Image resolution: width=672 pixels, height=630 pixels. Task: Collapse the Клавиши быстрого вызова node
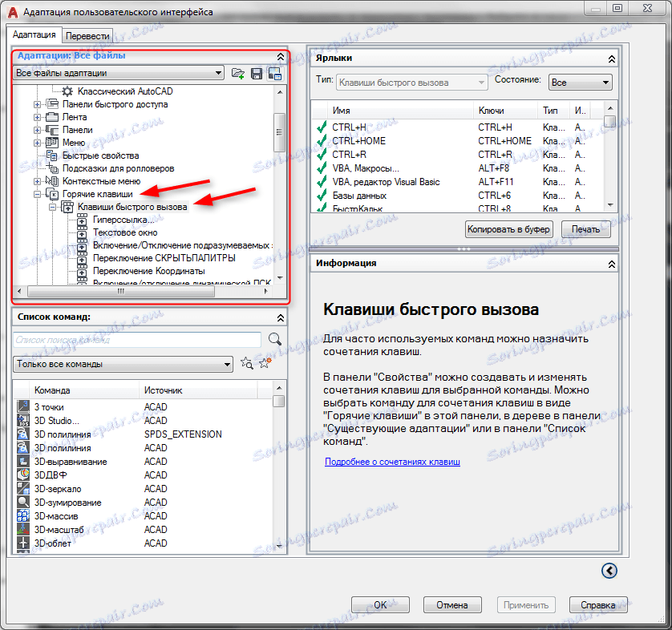point(52,208)
